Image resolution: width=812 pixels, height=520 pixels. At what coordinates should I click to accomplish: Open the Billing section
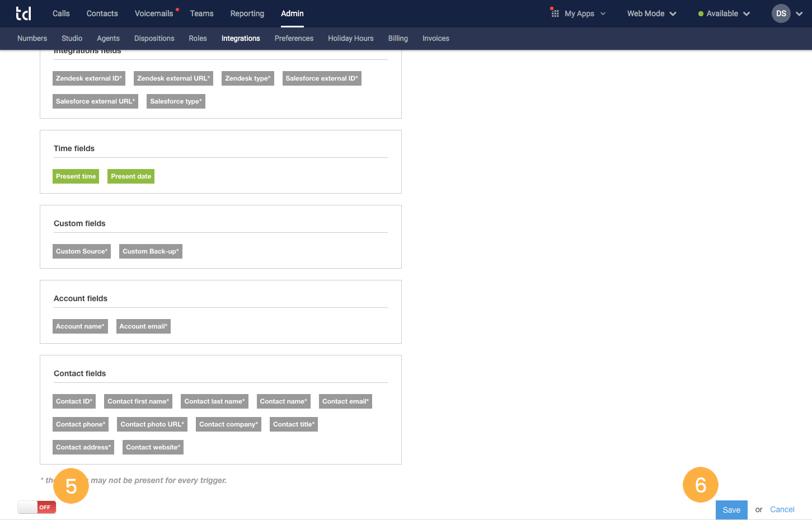click(398, 38)
